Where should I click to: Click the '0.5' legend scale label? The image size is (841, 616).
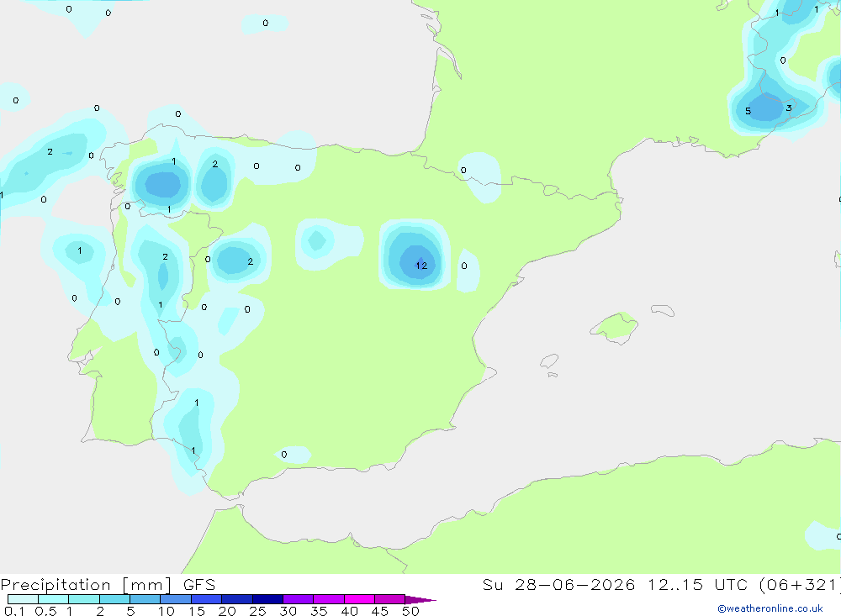[45, 611]
